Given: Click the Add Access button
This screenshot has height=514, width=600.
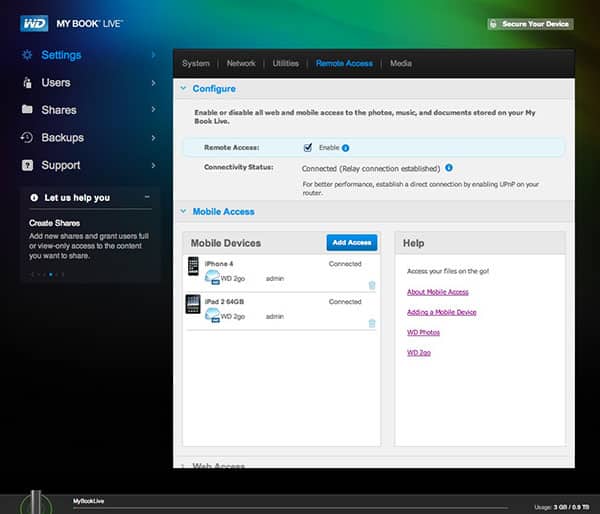Looking at the screenshot, I should pos(352,243).
